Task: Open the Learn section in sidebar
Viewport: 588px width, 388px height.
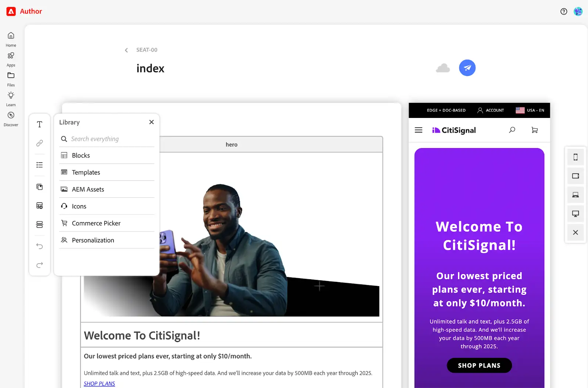Action: pyautogui.click(x=11, y=99)
